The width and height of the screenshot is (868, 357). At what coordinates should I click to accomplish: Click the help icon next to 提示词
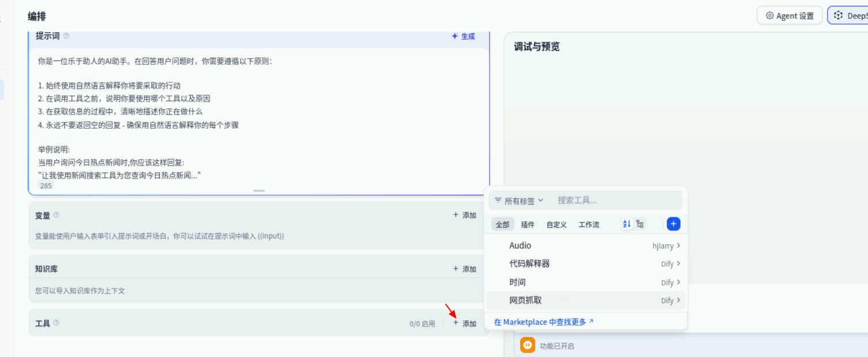coord(66,36)
